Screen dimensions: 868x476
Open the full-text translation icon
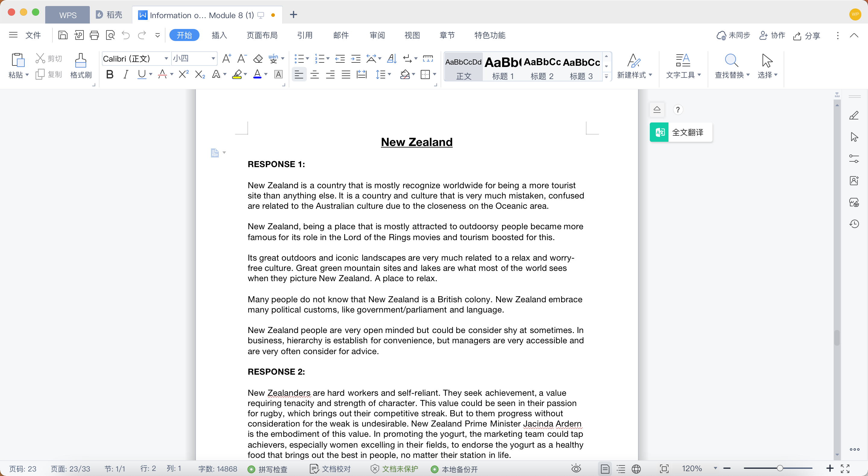pyautogui.click(x=659, y=132)
